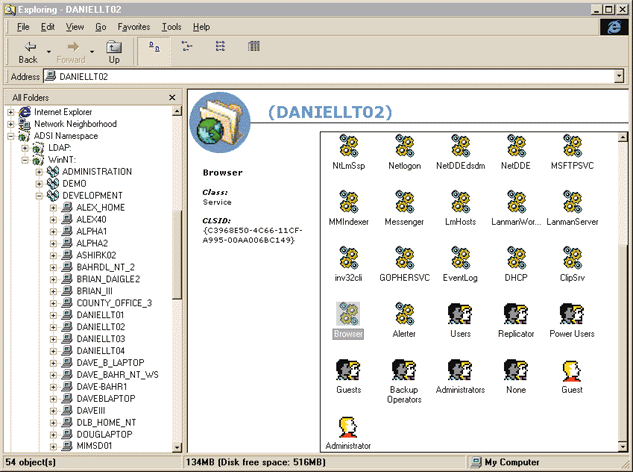
Task: Open the Tools menu
Action: point(172,27)
